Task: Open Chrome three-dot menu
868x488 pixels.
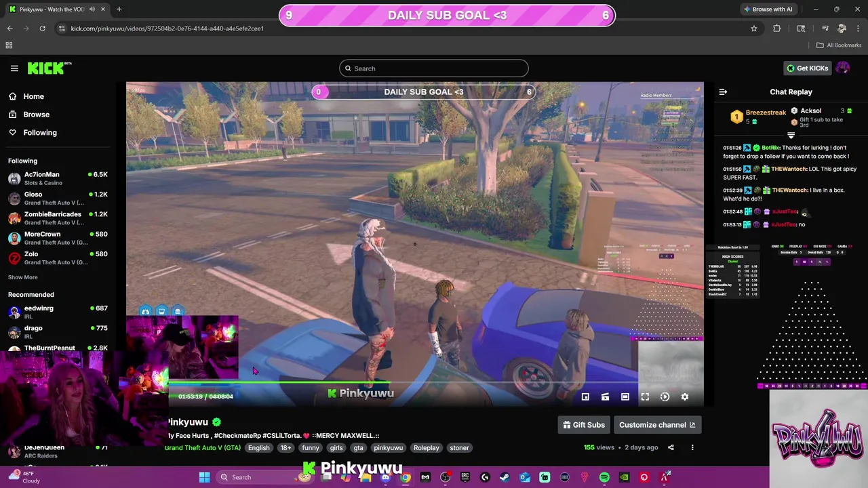Action: point(858,28)
